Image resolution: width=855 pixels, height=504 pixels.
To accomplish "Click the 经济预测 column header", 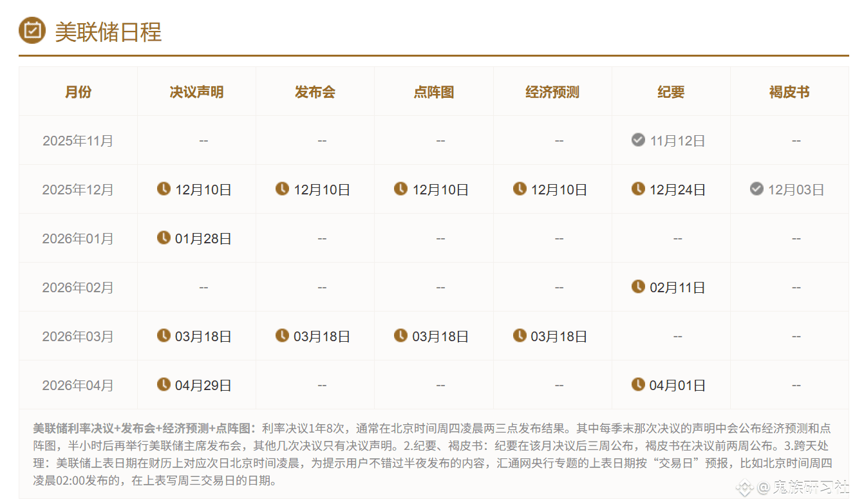I will pyautogui.click(x=552, y=91).
